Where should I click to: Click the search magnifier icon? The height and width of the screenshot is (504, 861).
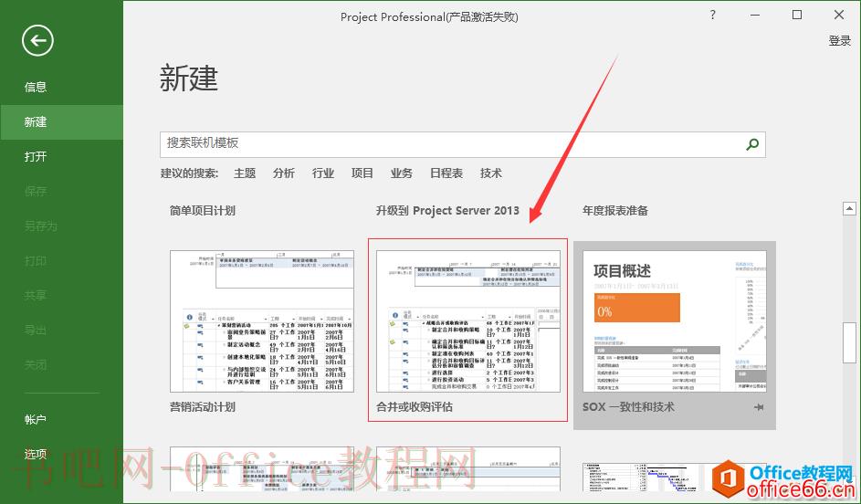(x=752, y=144)
